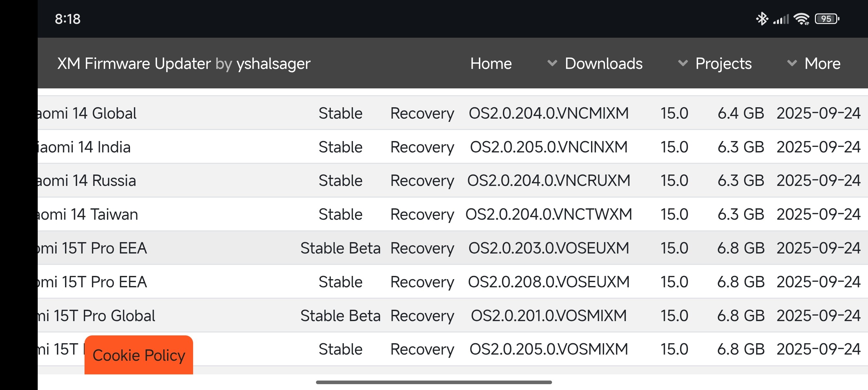Expand the Projects dropdown chevron

pos(683,63)
